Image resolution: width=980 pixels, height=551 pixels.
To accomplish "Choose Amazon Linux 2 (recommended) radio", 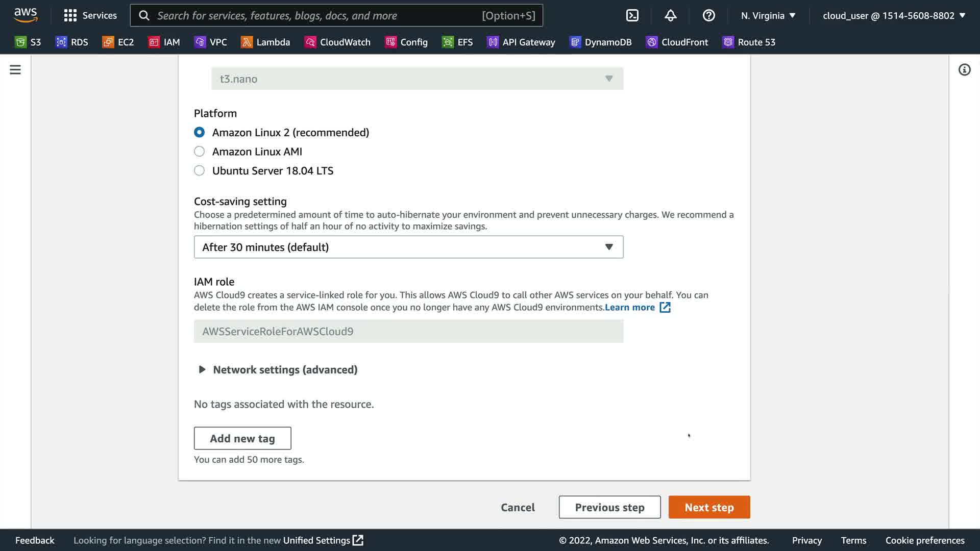I will click(200, 133).
